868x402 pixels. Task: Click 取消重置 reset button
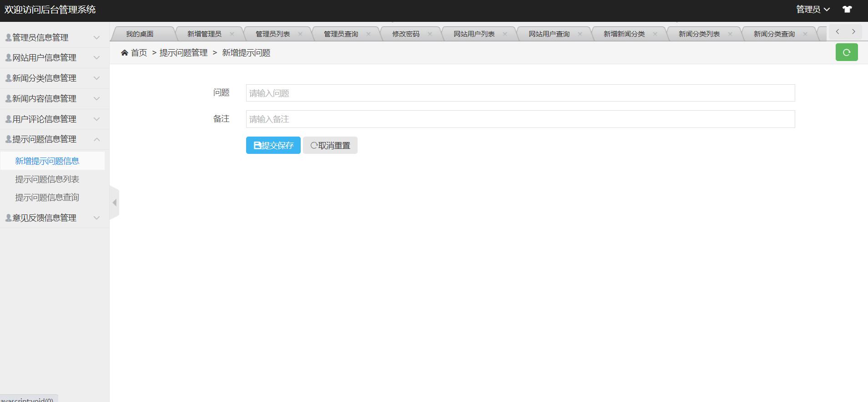(330, 145)
